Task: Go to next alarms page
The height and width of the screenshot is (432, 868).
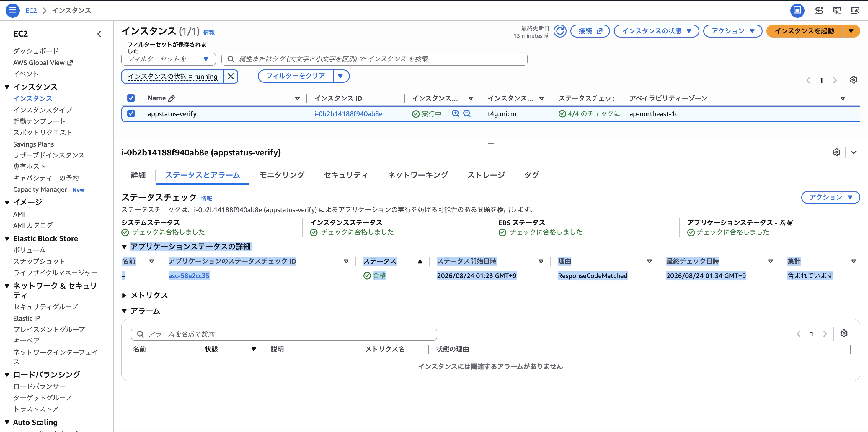Action: [x=825, y=334]
